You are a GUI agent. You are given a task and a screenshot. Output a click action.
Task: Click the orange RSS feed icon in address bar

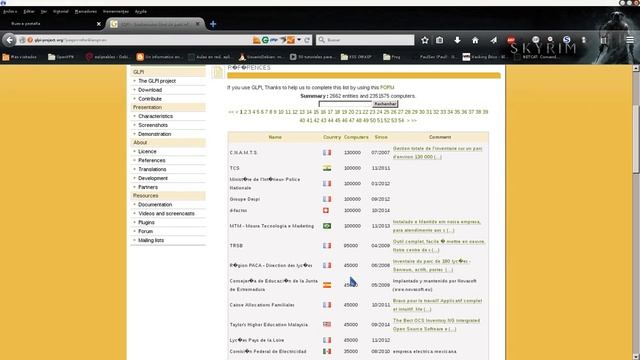click(256, 40)
